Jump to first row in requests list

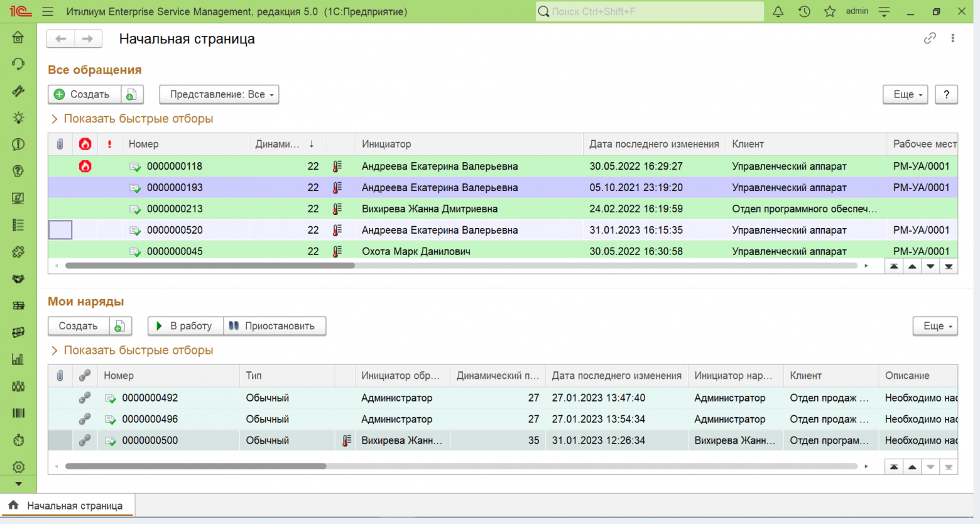(893, 266)
